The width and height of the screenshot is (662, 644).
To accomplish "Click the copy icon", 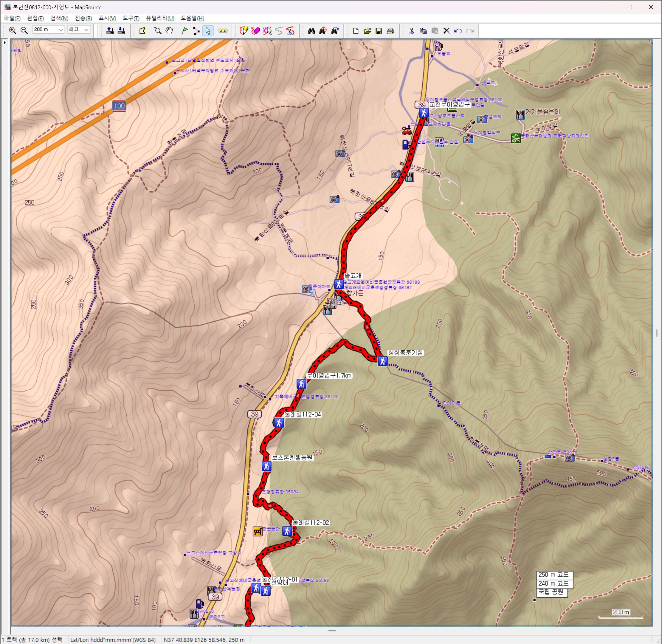I will point(423,31).
